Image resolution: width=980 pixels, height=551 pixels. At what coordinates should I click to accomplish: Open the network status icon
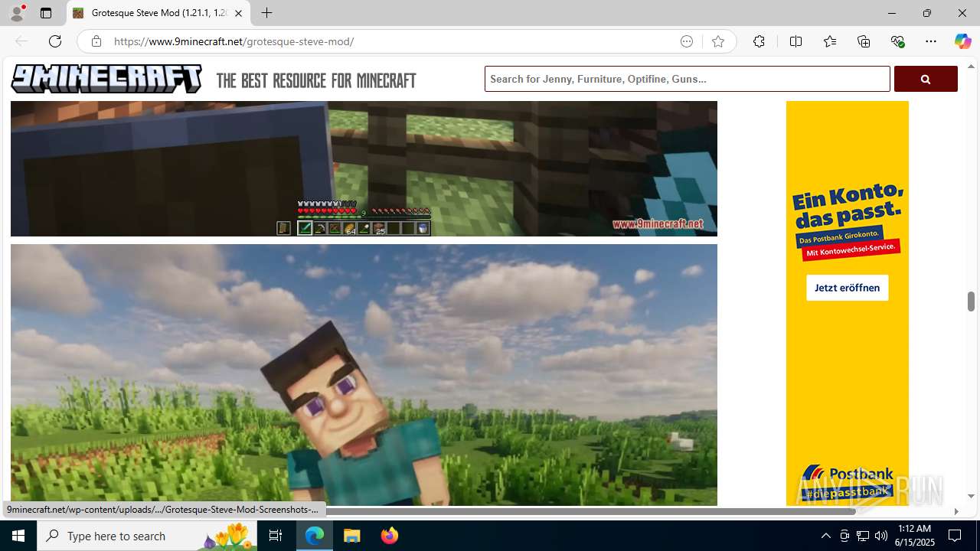pyautogui.click(x=863, y=536)
